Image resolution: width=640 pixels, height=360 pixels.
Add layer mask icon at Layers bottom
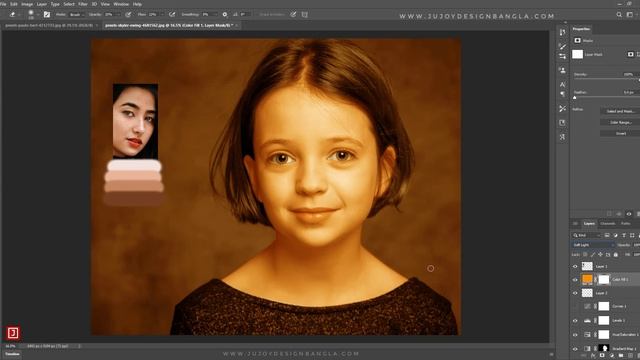[x=602, y=356]
